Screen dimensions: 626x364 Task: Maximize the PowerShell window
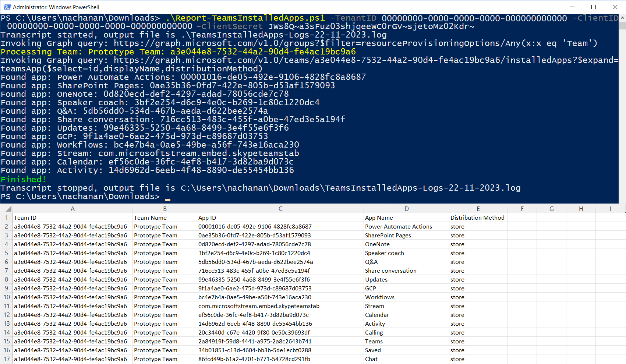pos(594,7)
